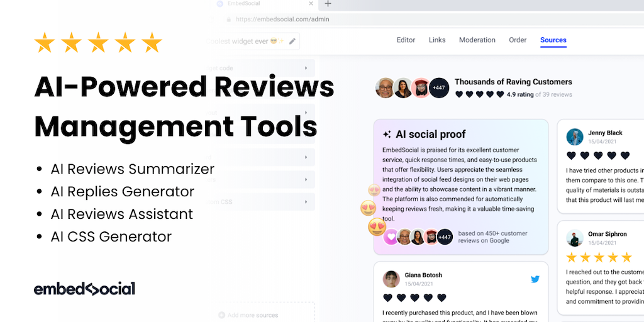The width and height of the screenshot is (644, 322).
Task: Click the date under Giana Botosh's name
Action: pyautogui.click(x=418, y=284)
